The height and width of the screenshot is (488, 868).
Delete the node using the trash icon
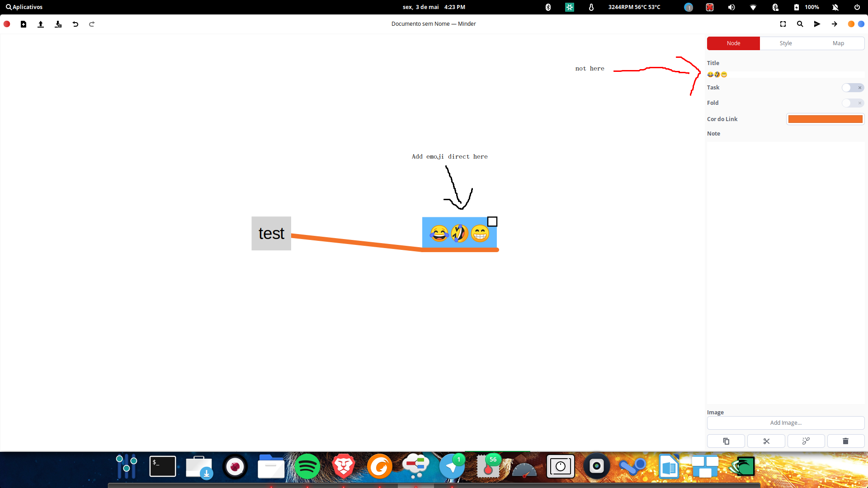846,441
